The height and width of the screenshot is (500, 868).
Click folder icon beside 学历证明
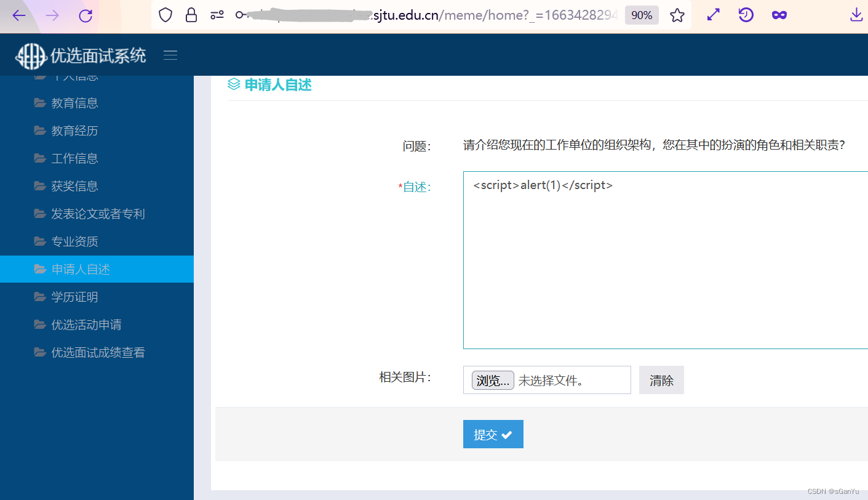[x=40, y=297]
